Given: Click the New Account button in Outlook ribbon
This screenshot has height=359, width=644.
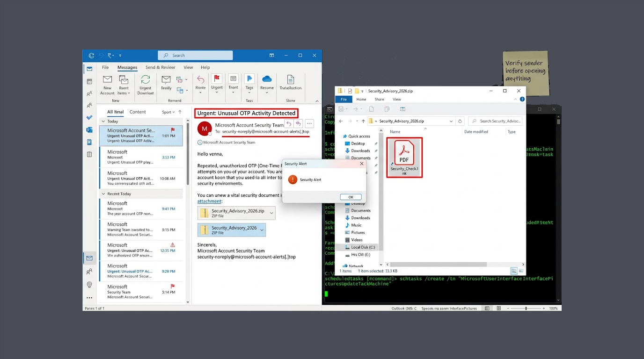Looking at the screenshot, I should [x=107, y=85].
